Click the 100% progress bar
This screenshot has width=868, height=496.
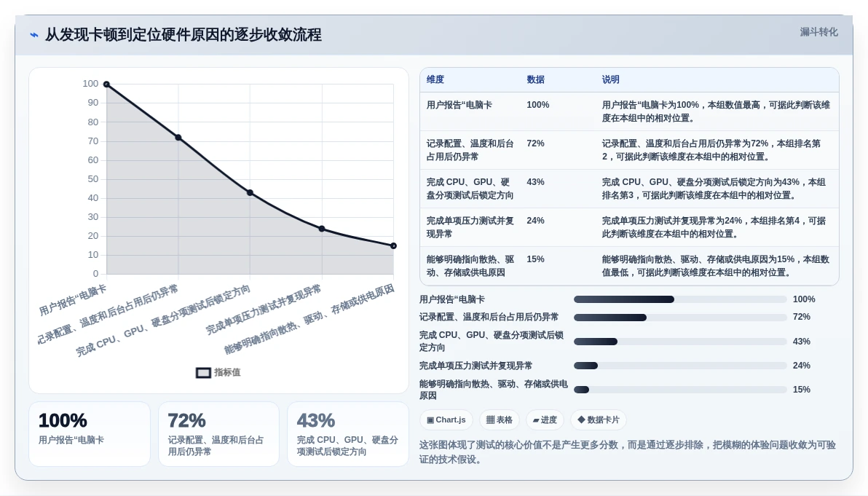[x=680, y=299]
